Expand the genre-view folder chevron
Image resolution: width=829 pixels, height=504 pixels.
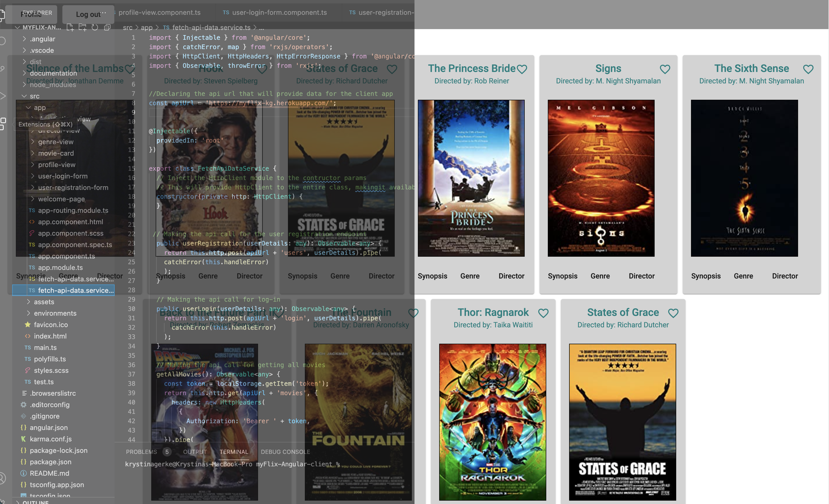coord(33,142)
